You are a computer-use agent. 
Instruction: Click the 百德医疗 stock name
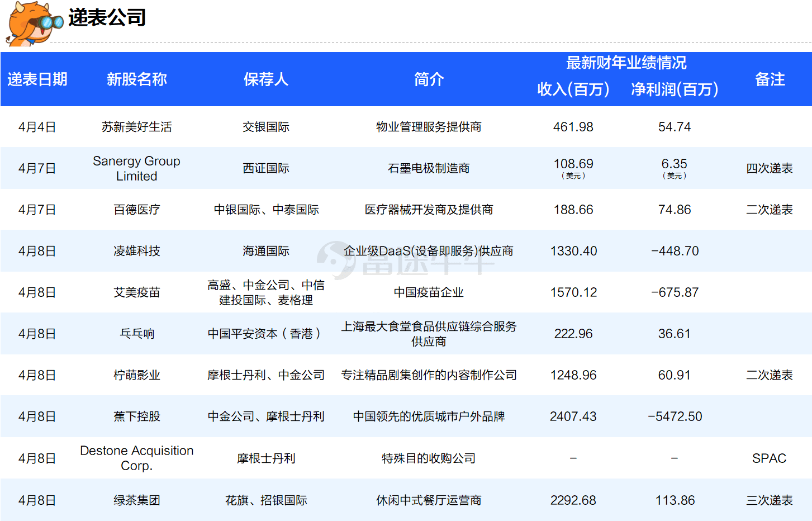pyautogui.click(x=137, y=210)
